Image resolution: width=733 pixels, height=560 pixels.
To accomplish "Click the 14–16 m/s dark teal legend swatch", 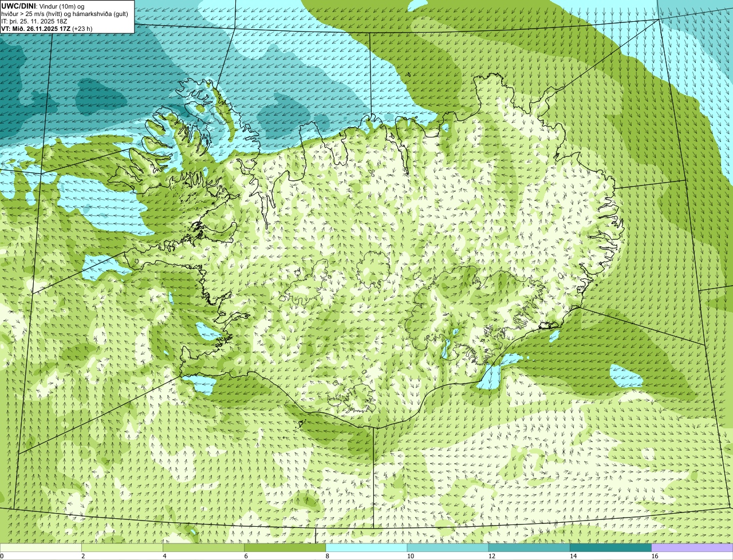I will (x=610, y=548).
